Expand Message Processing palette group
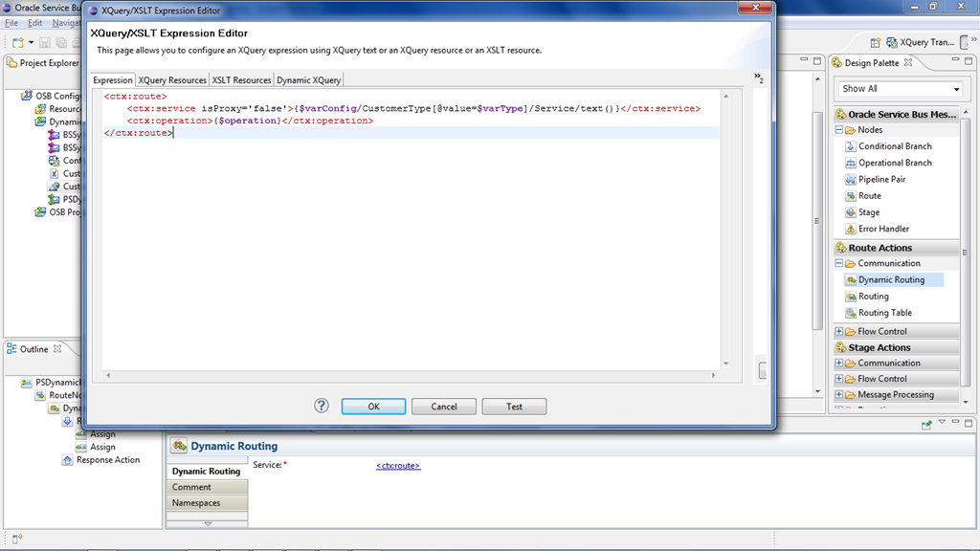Screen dimensions: 980x551 pos(839,395)
